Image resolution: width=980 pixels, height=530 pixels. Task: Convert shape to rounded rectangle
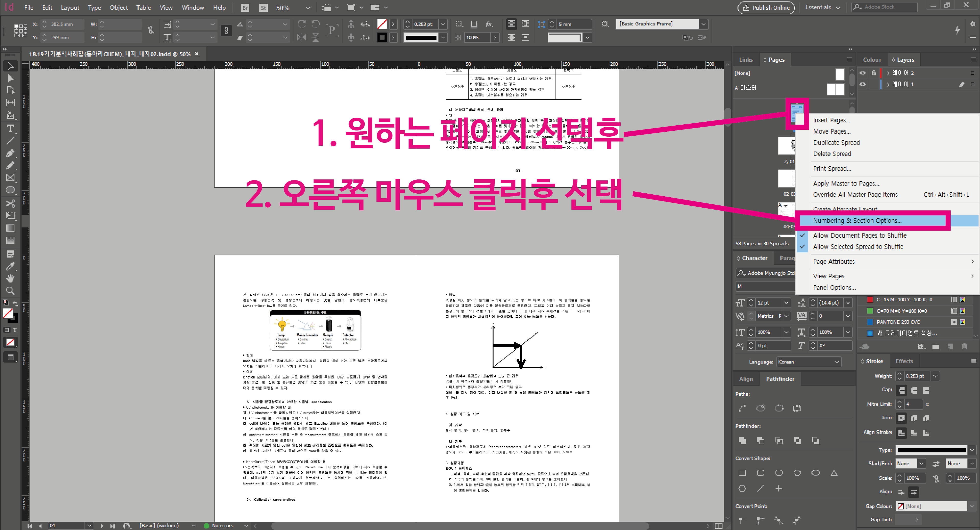point(761,472)
